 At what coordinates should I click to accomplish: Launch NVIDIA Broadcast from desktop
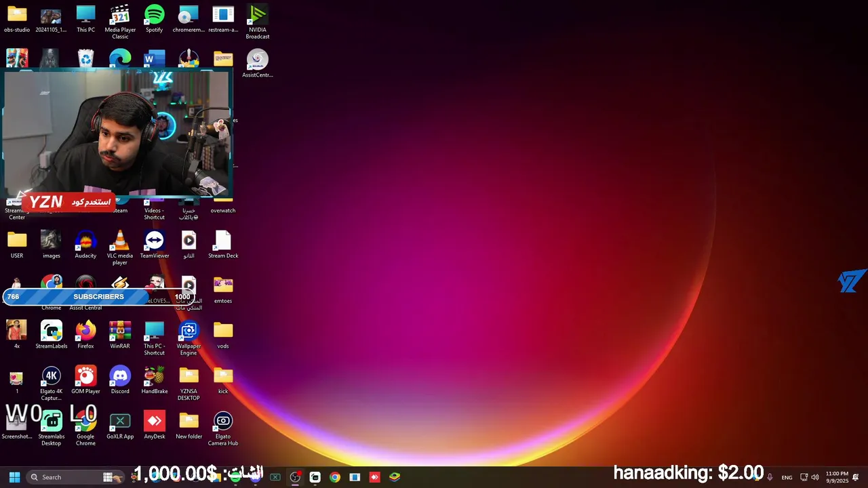click(x=257, y=22)
